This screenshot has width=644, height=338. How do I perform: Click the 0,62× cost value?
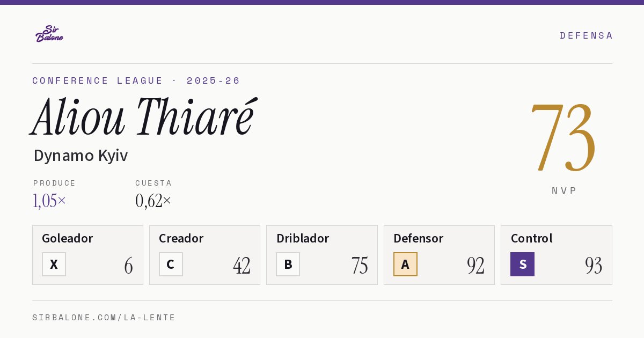click(x=153, y=201)
